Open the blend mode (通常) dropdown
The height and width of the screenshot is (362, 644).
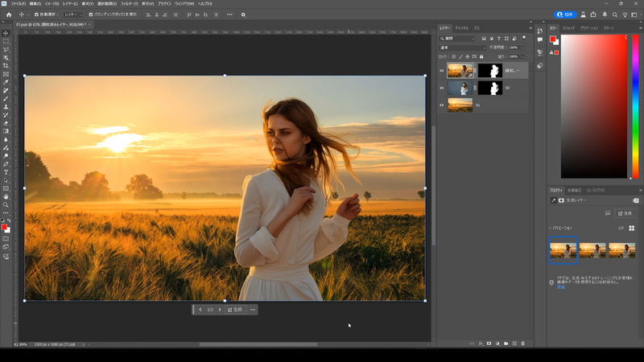tap(463, 47)
